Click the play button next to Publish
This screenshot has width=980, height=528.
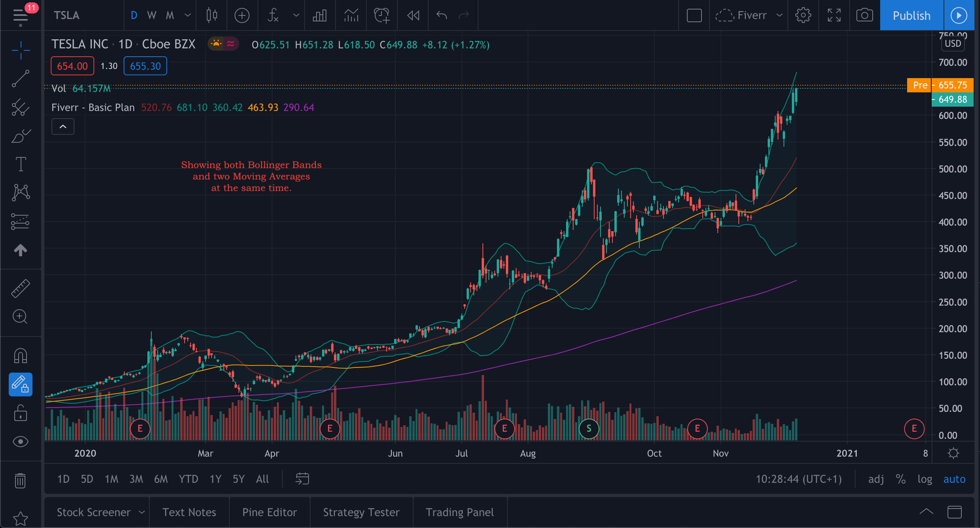pos(959,15)
